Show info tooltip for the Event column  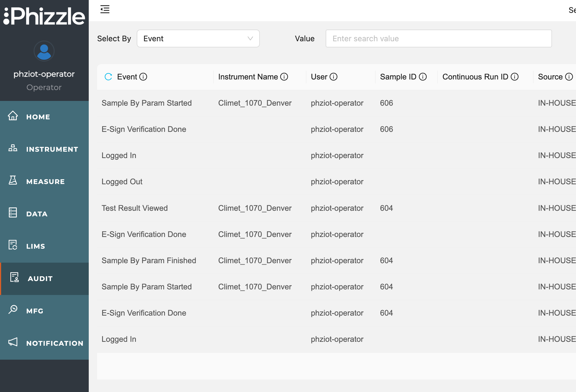144,77
